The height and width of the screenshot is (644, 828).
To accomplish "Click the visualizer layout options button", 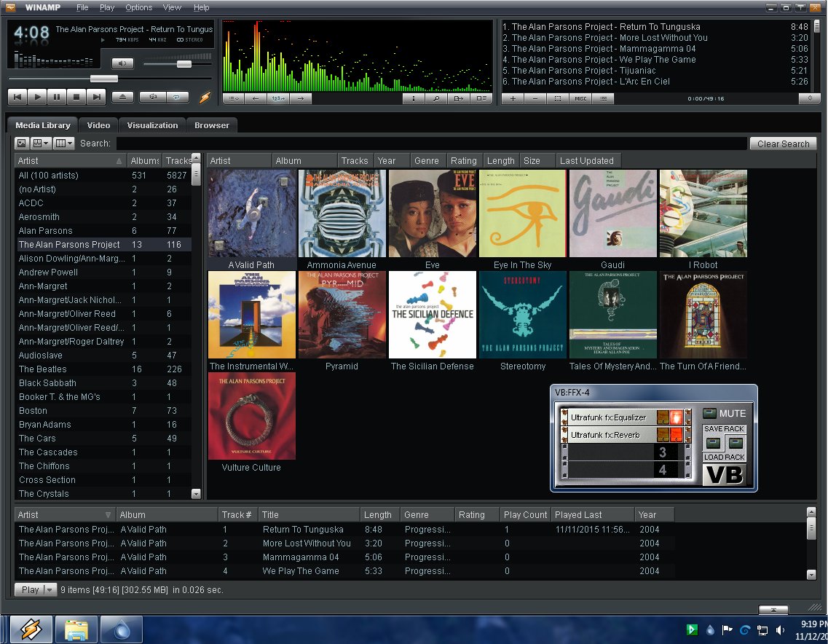I will coord(481,98).
